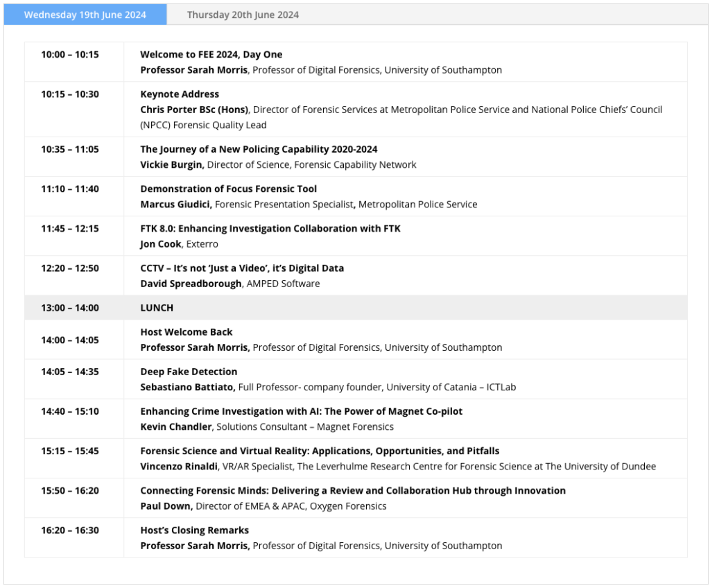Click 'Demonstration of Focus Forensic Tool' title
710x588 pixels.
click(229, 189)
